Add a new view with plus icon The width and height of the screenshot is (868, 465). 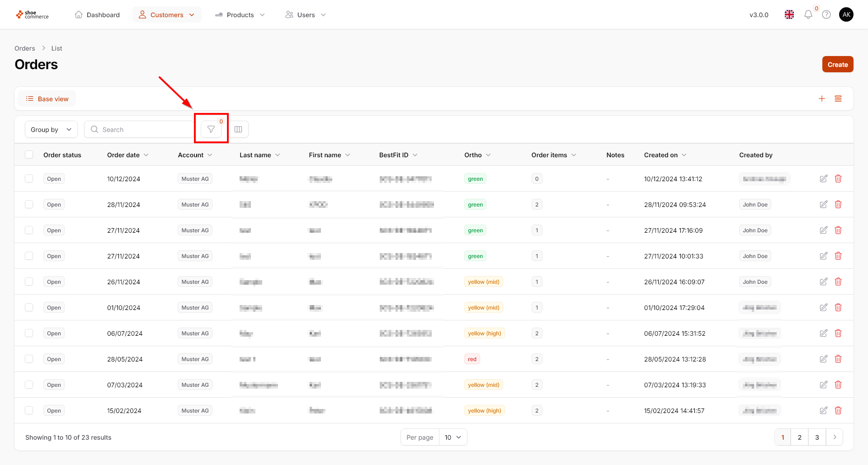[x=822, y=99]
